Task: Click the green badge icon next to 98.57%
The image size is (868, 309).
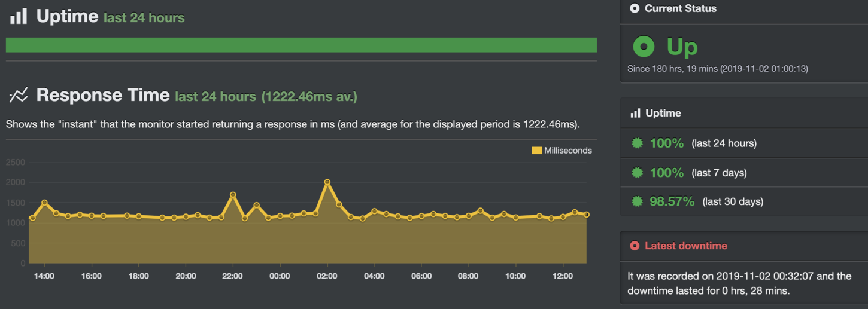Action: [x=638, y=201]
